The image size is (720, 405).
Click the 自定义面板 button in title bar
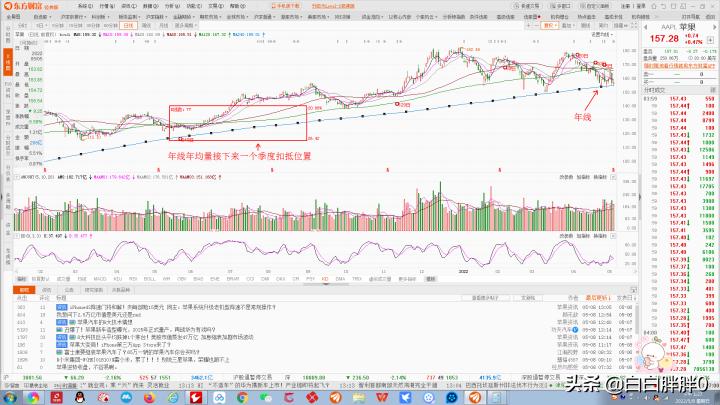[x=595, y=6]
